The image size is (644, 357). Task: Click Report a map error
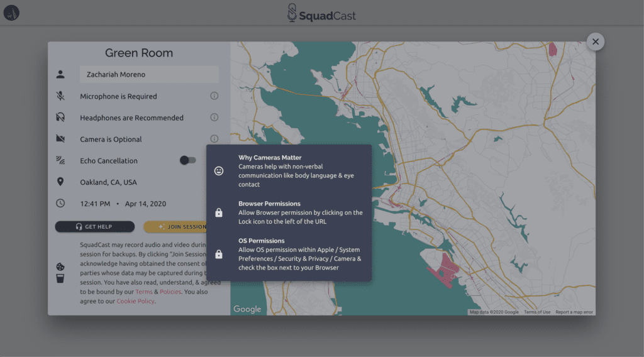[x=574, y=312]
